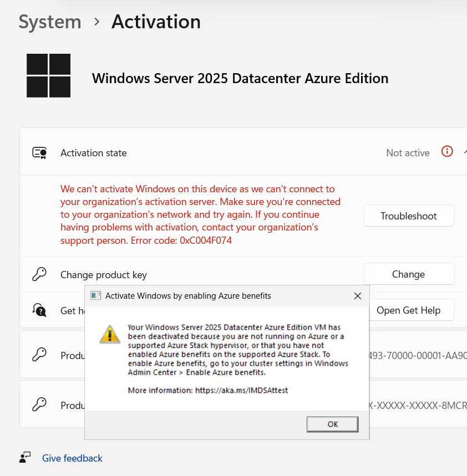Go back to System in breadcrumb
The height and width of the screenshot is (476, 467).
pos(50,22)
